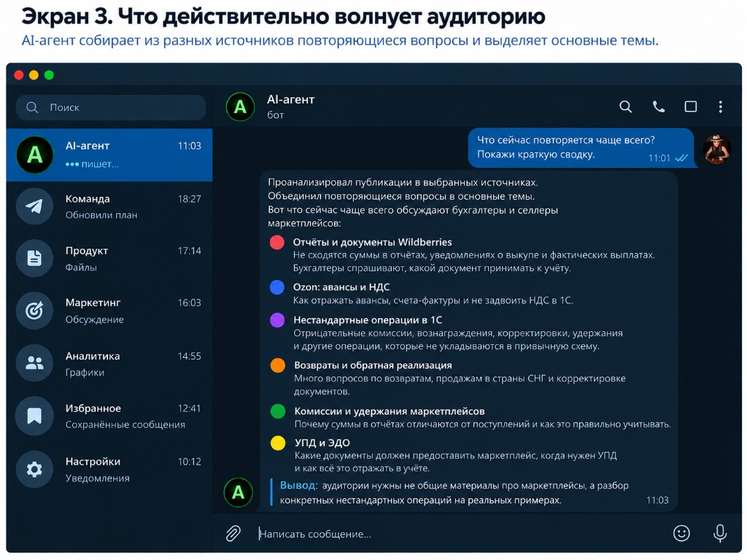Open Избранное saved messages chat
This screenshot has width=747, height=560.
(109, 416)
